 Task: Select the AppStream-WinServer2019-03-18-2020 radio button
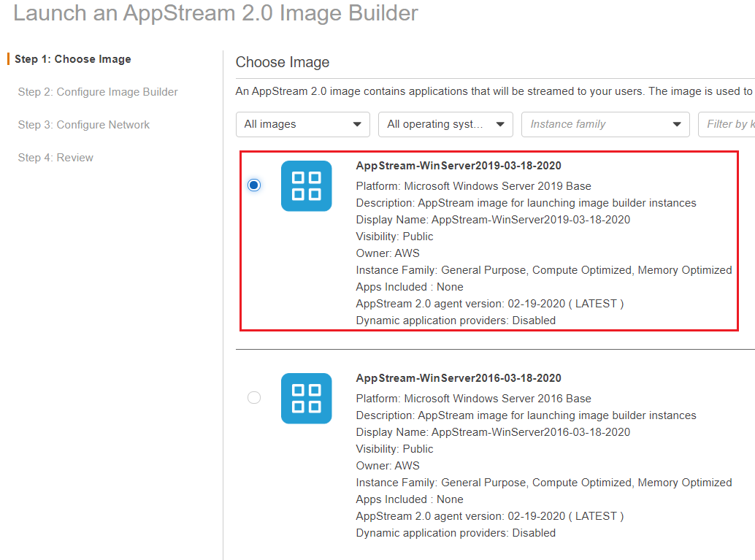tap(254, 185)
